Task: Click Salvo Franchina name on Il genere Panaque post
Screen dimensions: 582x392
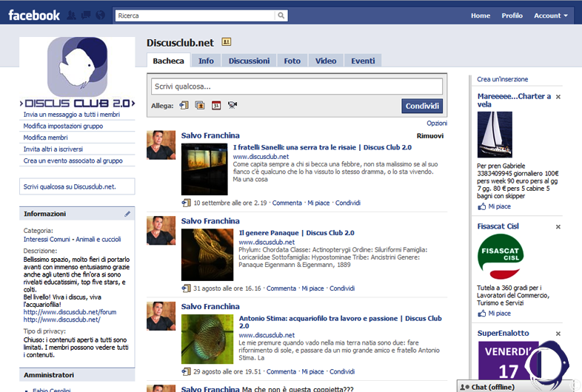Action: pos(210,221)
